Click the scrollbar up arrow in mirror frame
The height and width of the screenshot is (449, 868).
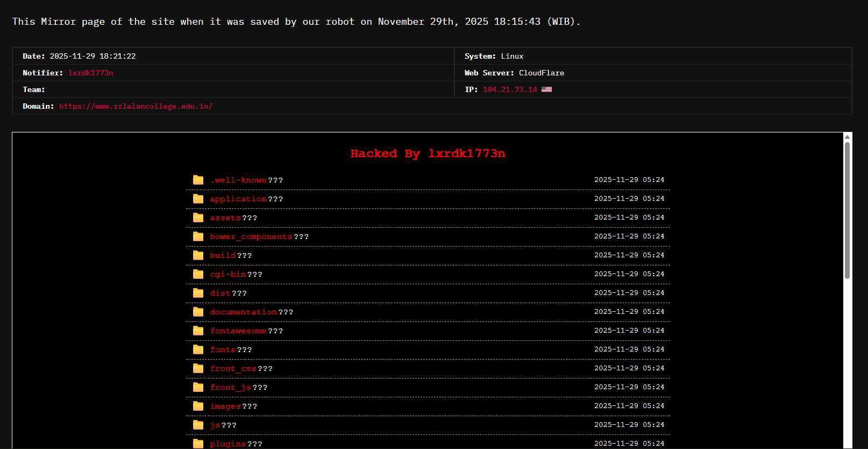(847, 137)
